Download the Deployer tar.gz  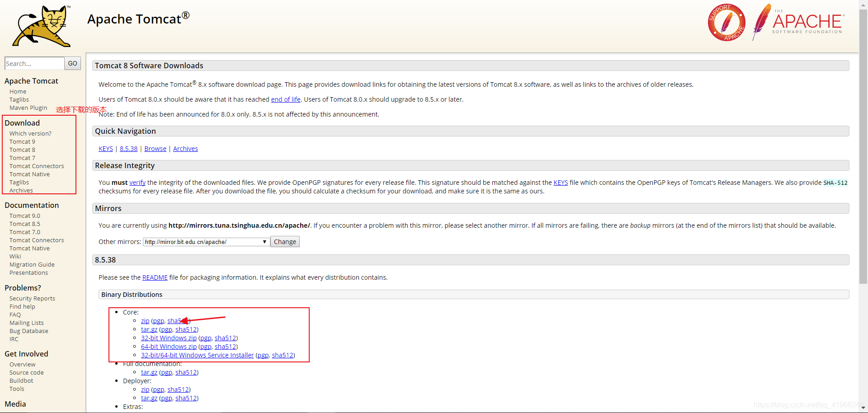tap(149, 398)
